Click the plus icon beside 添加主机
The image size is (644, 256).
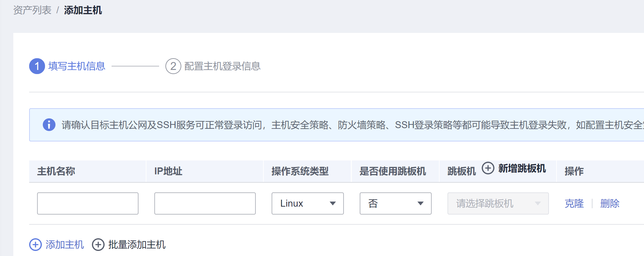[35, 245]
